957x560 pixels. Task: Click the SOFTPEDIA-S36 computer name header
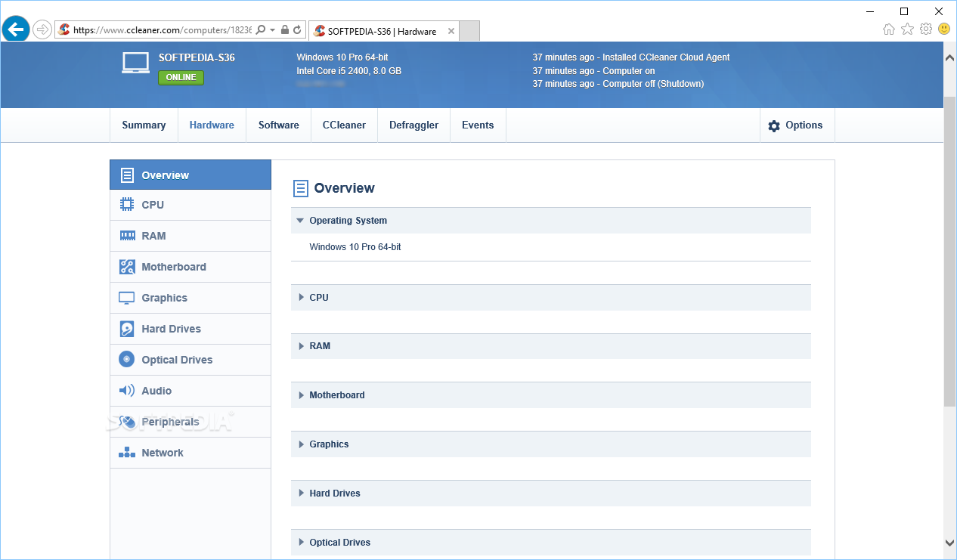[x=197, y=57]
